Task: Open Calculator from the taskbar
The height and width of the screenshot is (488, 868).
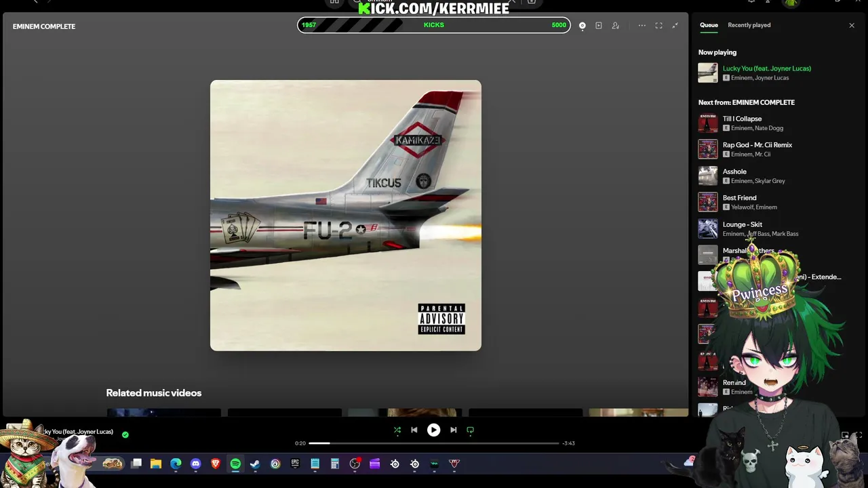Action: (334, 464)
